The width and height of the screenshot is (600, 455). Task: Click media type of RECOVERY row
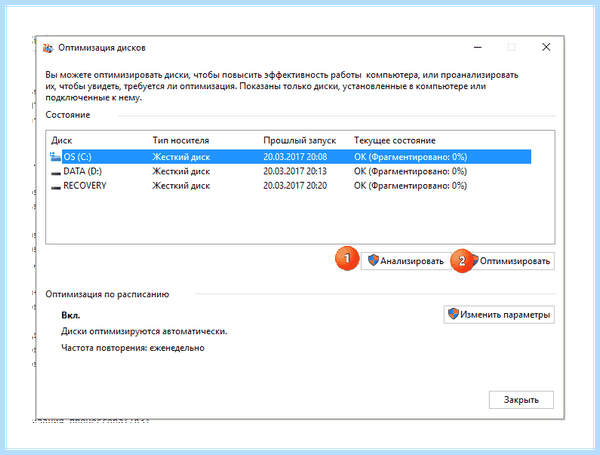tap(181, 186)
